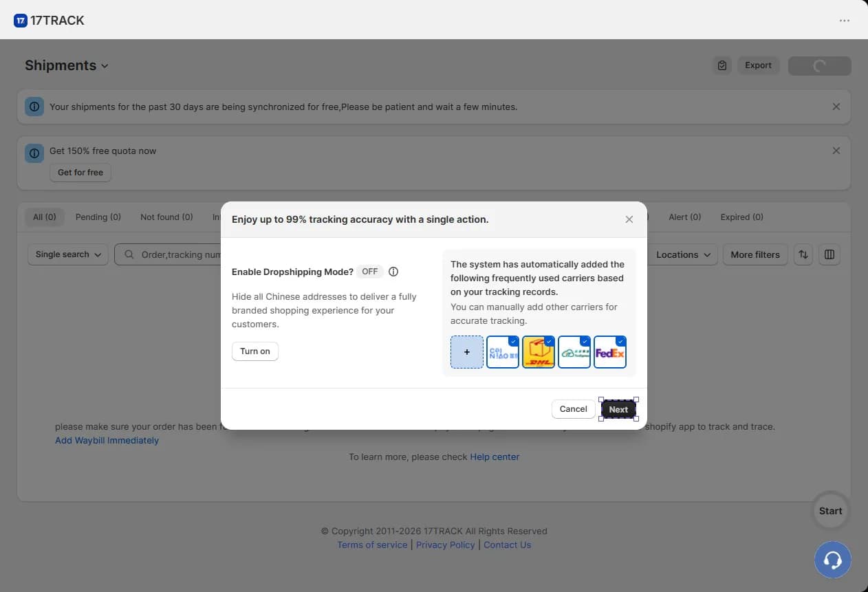The width and height of the screenshot is (868, 592).
Task: Click the round Start button
Action: [x=830, y=511]
